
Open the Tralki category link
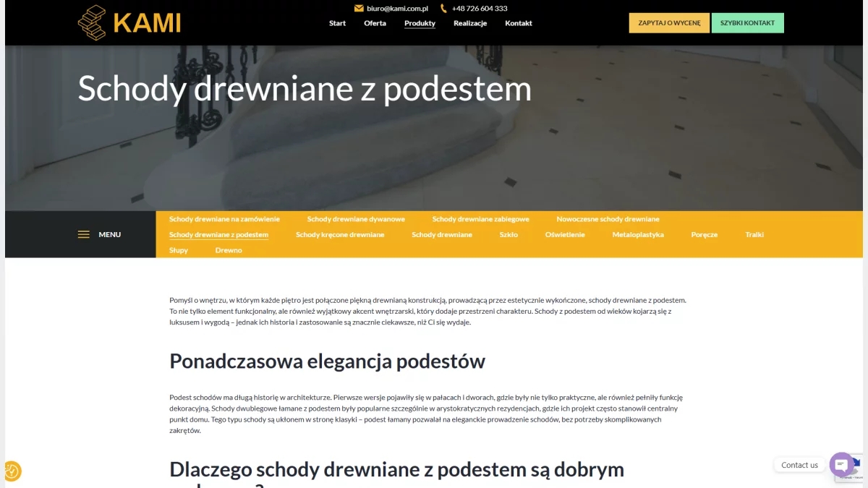tap(754, 235)
